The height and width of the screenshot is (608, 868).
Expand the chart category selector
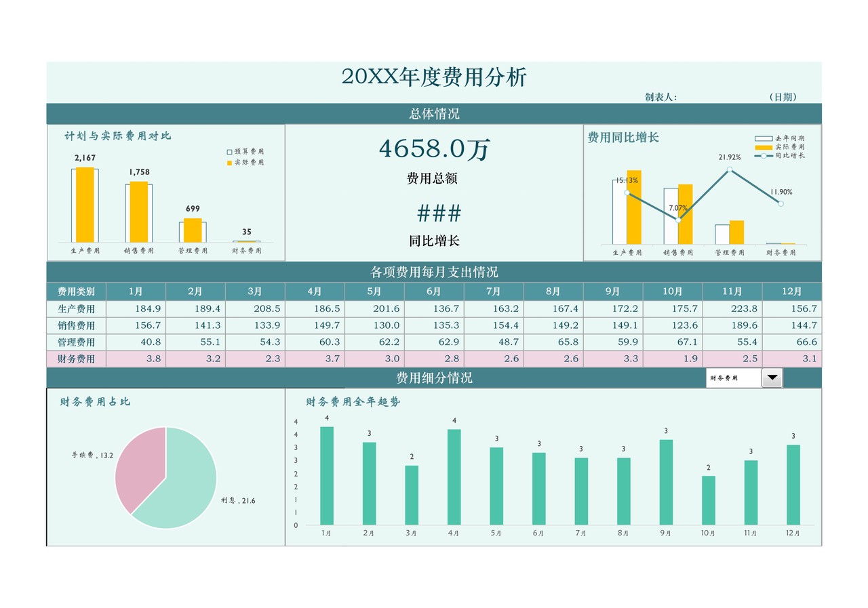click(772, 378)
